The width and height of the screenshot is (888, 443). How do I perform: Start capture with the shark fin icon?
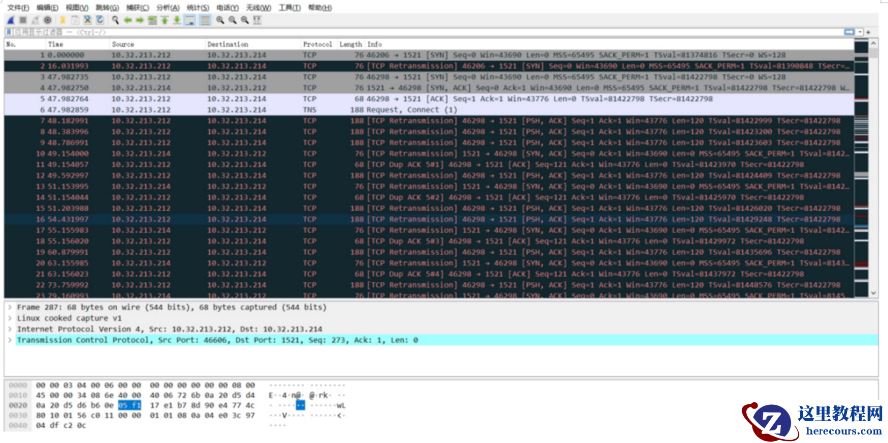(10, 19)
